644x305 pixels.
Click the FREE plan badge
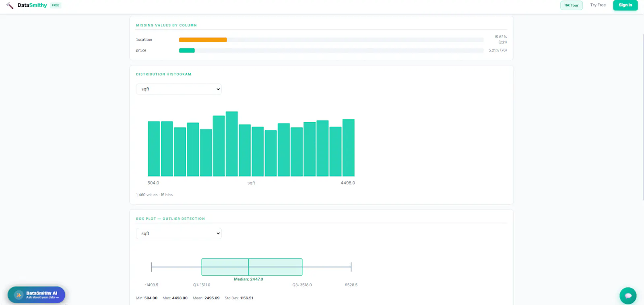click(x=56, y=5)
